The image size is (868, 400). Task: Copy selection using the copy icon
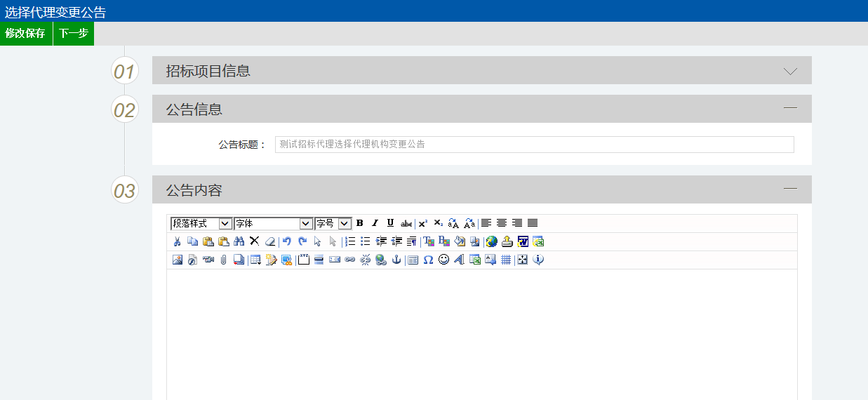[x=192, y=241]
